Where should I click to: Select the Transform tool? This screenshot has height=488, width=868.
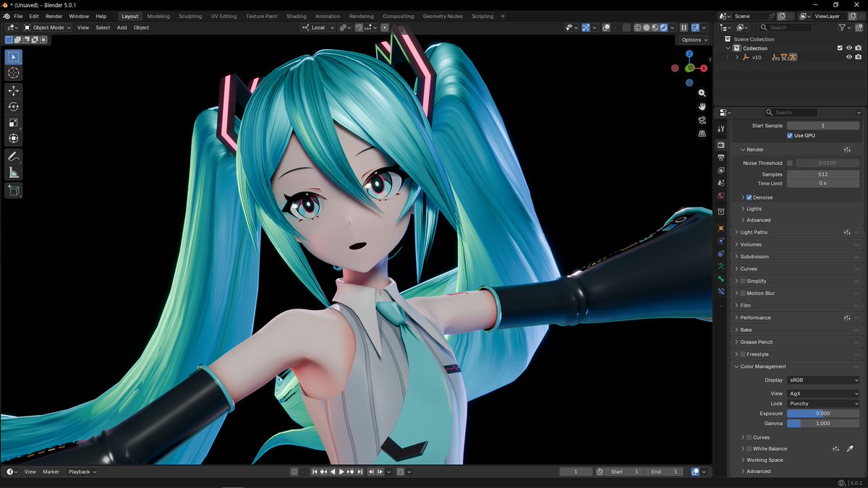pos(14,138)
